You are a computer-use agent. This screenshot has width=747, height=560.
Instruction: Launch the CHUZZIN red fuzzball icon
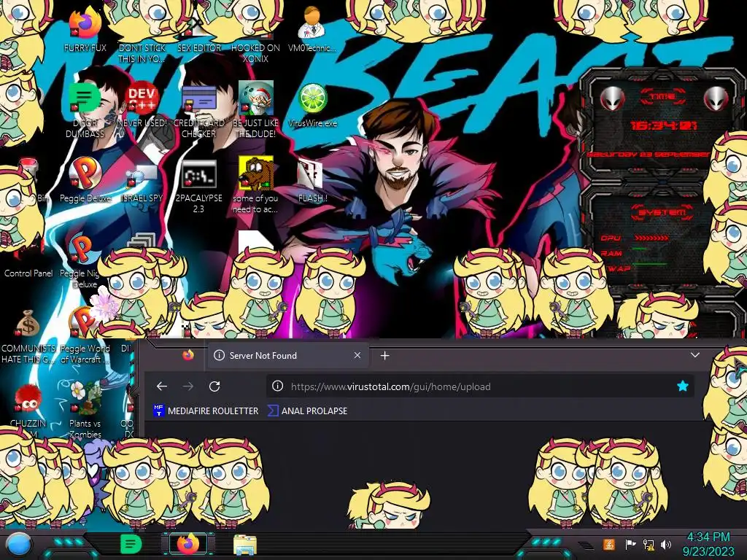(28, 399)
